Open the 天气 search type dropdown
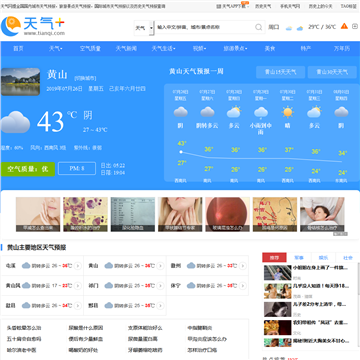 144,28
